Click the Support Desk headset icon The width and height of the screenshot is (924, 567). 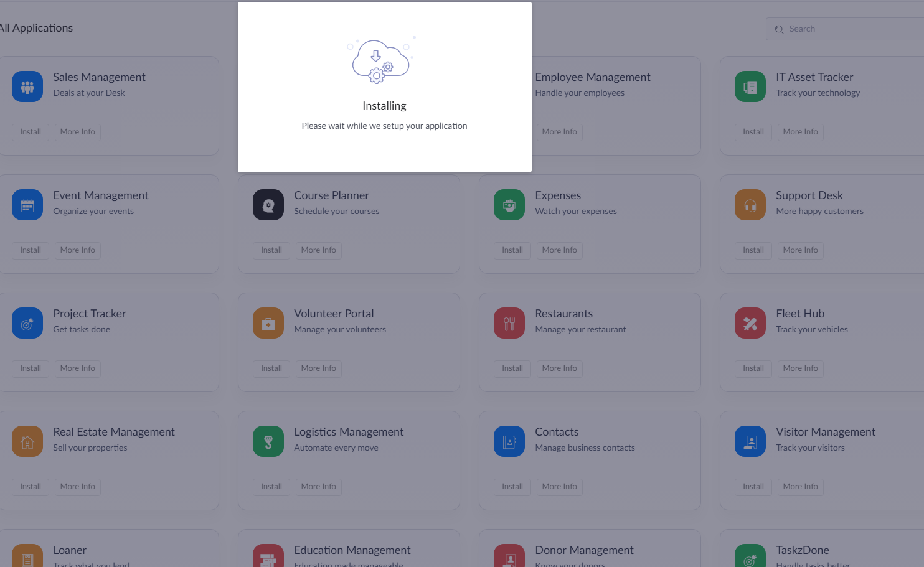coord(750,205)
